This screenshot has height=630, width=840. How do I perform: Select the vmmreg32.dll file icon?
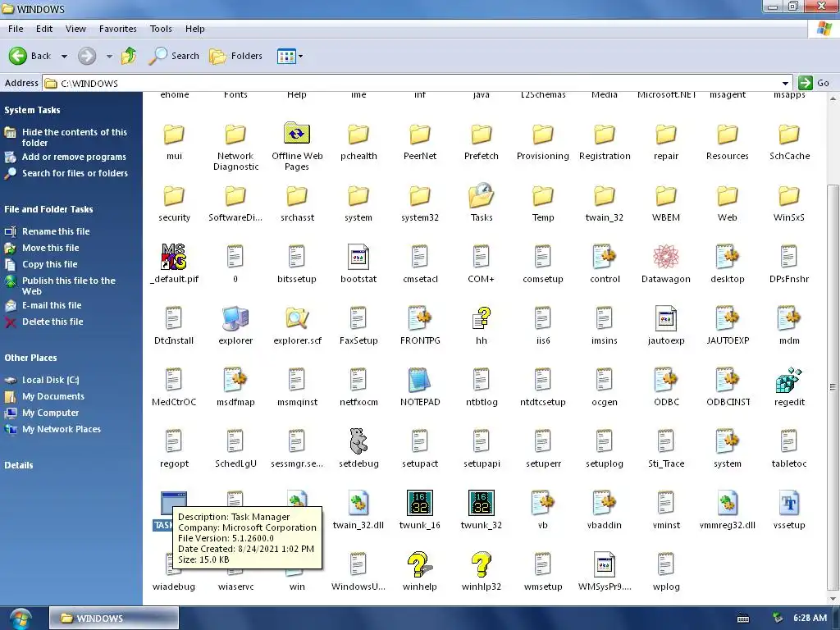click(x=727, y=503)
